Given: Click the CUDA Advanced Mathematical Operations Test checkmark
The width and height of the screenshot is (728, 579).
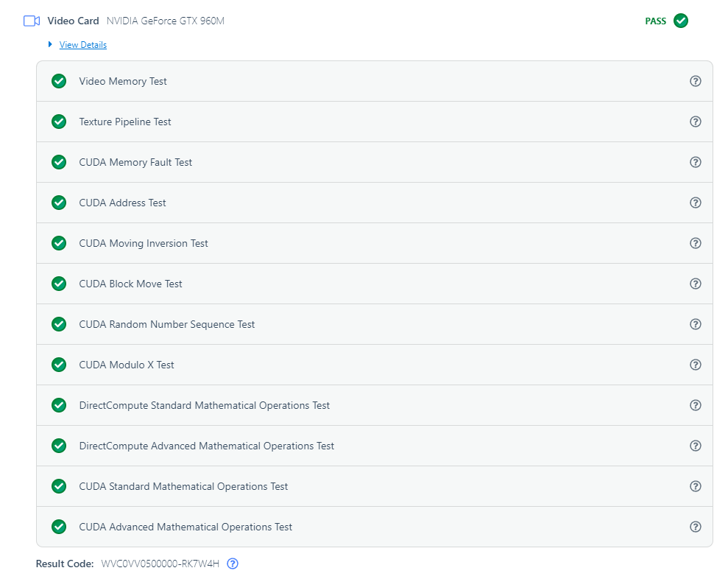Looking at the screenshot, I should [59, 527].
